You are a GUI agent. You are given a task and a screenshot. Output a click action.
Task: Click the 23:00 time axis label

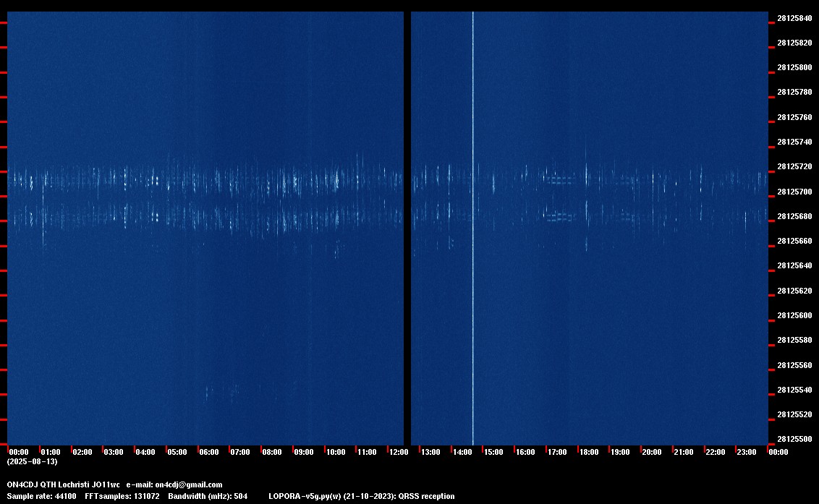click(747, 452)
